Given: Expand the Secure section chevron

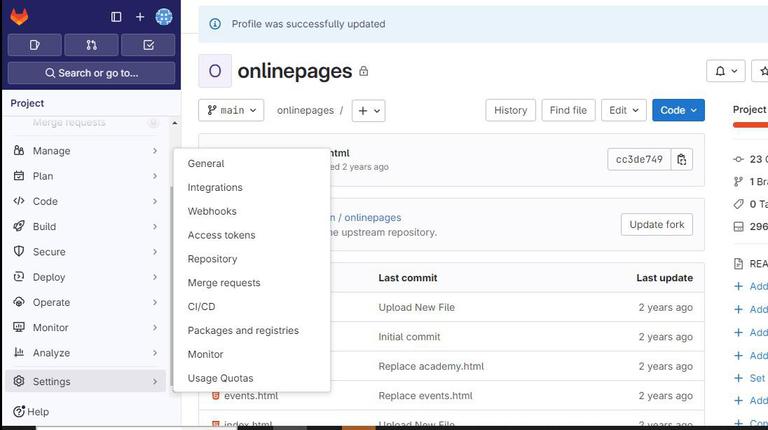Looking at the screenshot, I should point(155,252).
